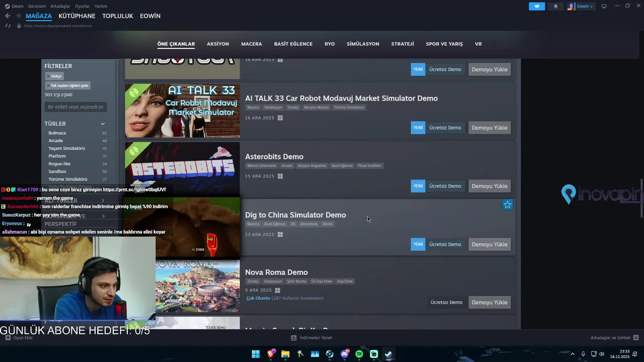Viewport: 644px width, 362px height.
Task: Click the Çok Olumlu review summary
Action: click(258, 298)
